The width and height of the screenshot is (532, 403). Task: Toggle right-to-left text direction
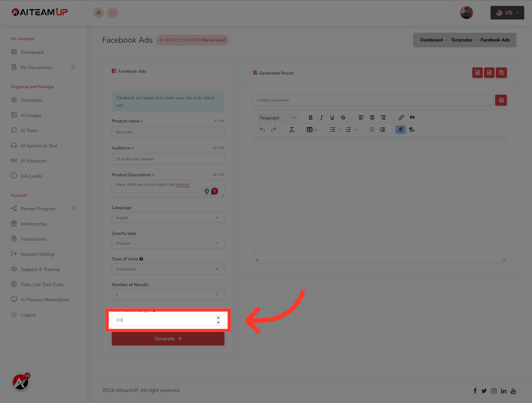click(412, 130)
